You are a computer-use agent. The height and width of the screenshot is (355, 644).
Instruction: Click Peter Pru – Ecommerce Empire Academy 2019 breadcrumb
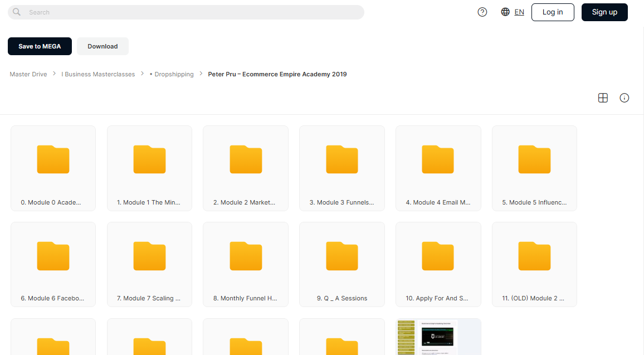[x=277, y=74]
